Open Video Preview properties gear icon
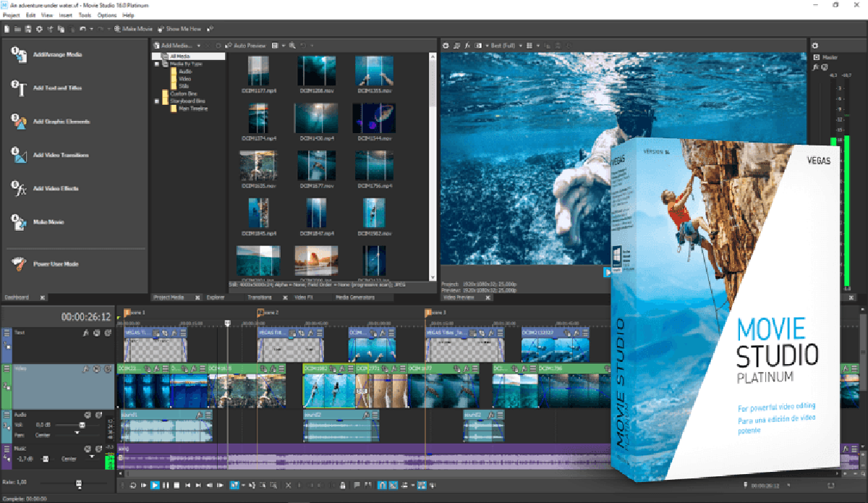 tap(446, 45)
